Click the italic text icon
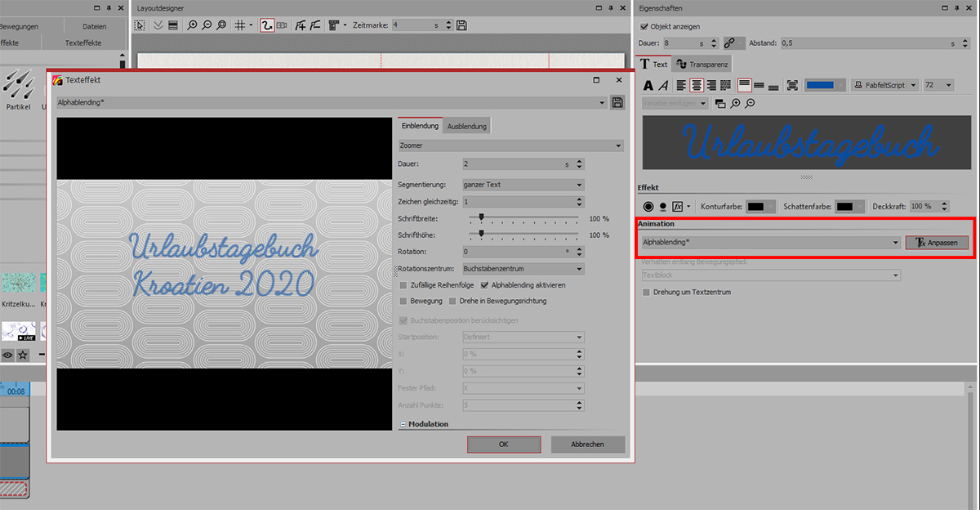The width and height of the screenshot is (980, 510). point(663,85)
